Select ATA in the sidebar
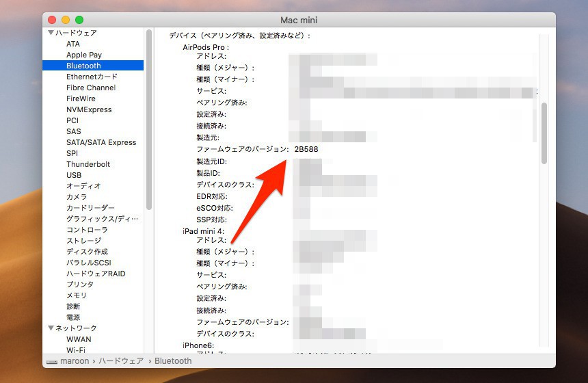588x383 pixels. [72, 44]
